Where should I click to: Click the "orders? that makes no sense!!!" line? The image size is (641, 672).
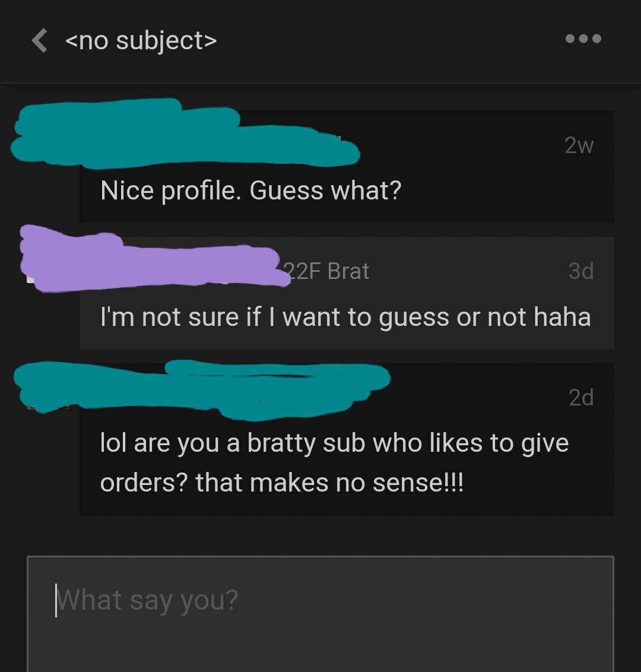point(281,483)
